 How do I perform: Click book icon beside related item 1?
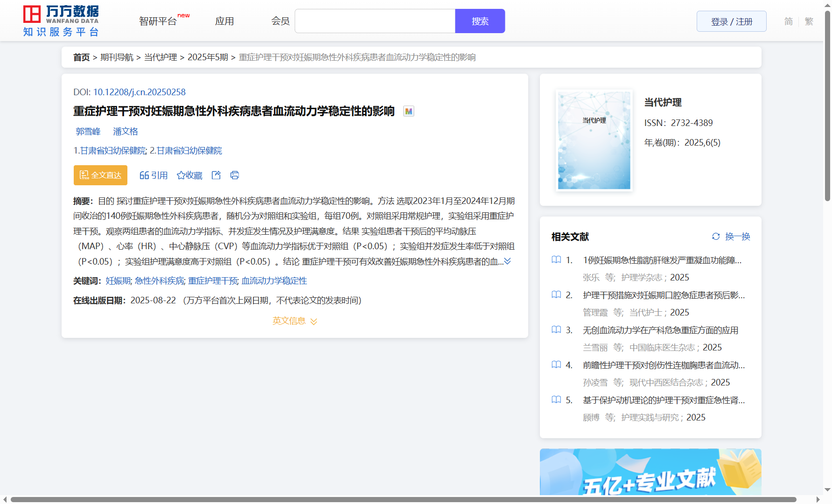tap(556, 260)
